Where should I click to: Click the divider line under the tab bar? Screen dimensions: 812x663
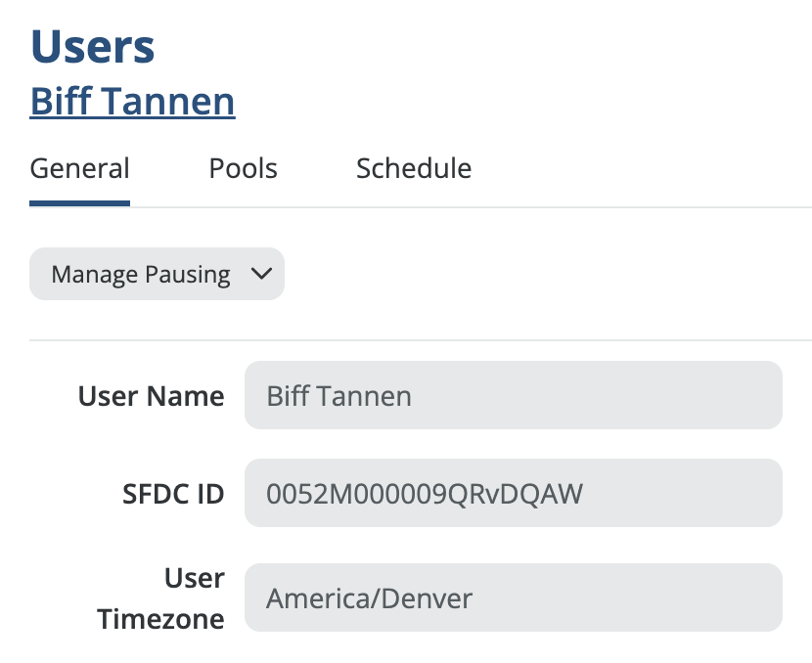click(x=470, y=207)
